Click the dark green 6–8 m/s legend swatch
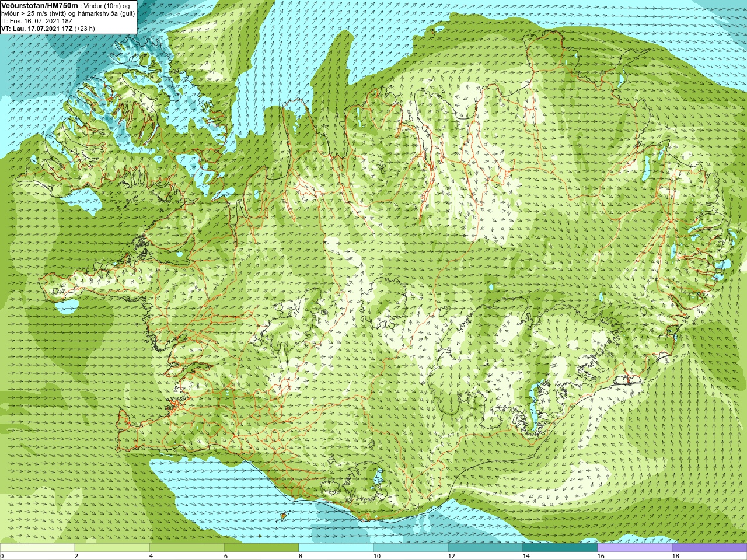 261,548
